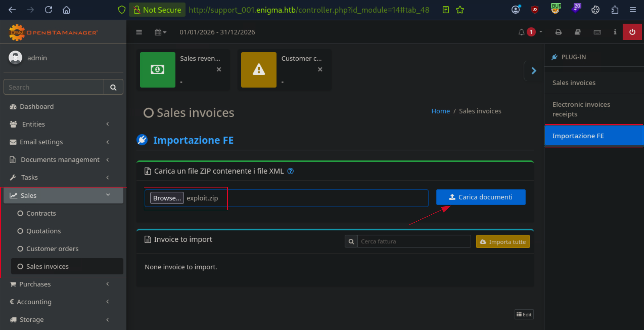Click the Importa tutte button
Screen dimensions: 644x330
pyautogui.click(x=503, y=242)
